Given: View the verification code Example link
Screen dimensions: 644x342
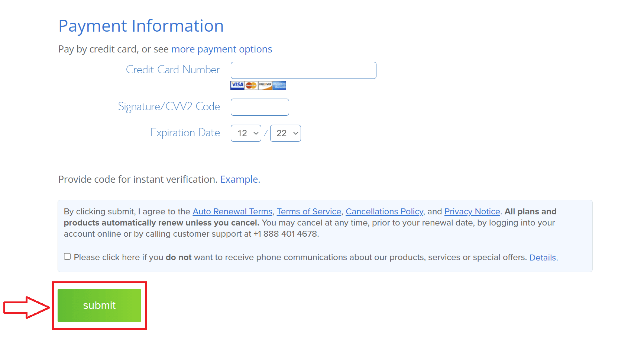Looking at the screenshot, I should (x=240, y=179).
